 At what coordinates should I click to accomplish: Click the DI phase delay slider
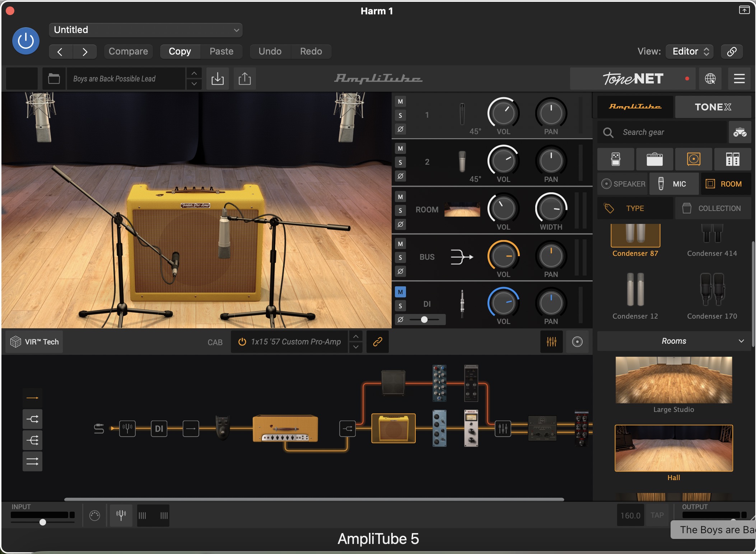(x=424, y=319)
